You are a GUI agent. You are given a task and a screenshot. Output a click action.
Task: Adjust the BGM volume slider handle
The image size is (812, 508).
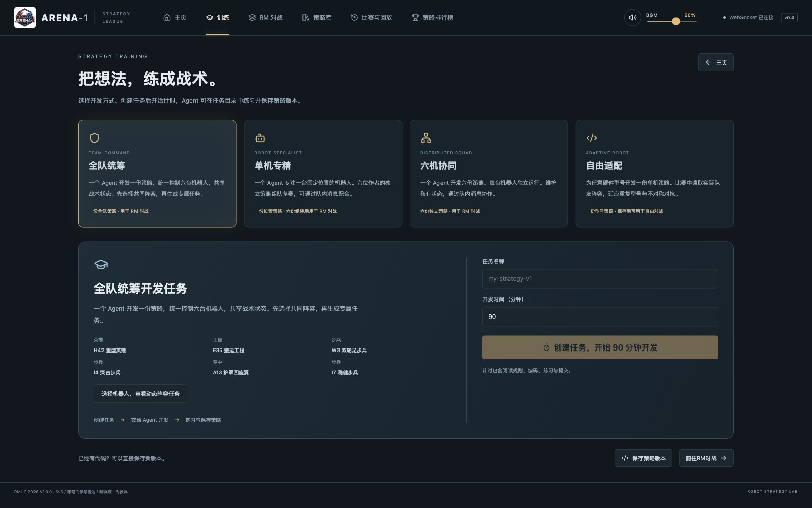tap(676, 21)
